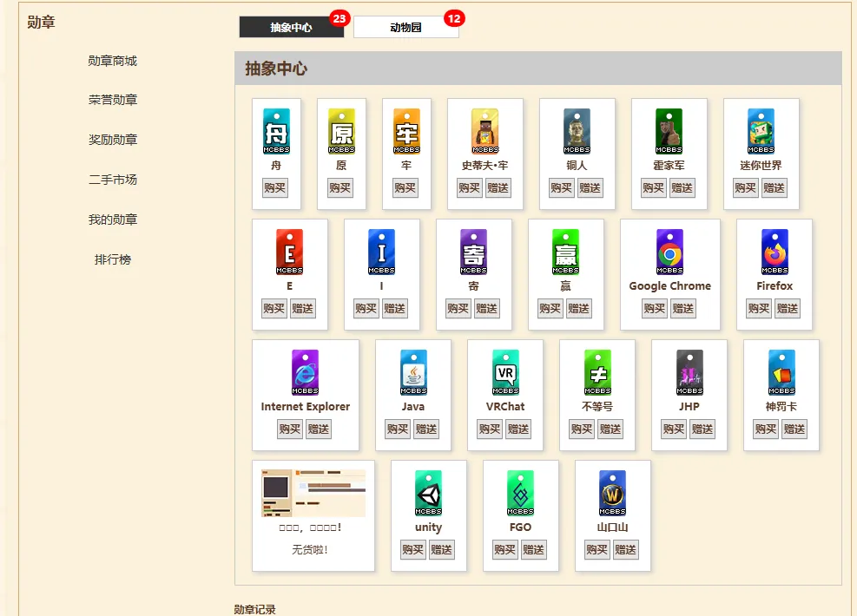Click the 不等号 medal icon
This screenshot has width=857, height=616.
(598, 372)
